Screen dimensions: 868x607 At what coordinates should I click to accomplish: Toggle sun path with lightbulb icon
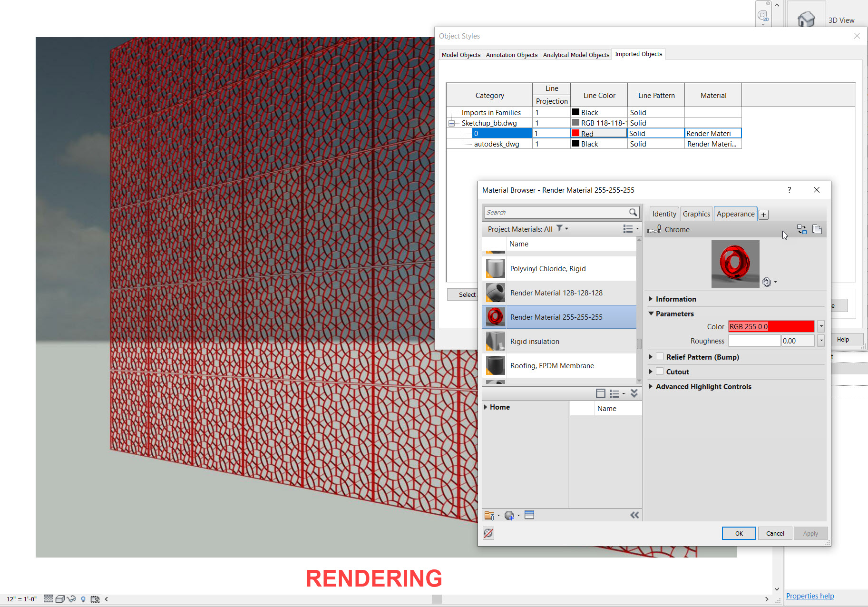pos(84,599)
